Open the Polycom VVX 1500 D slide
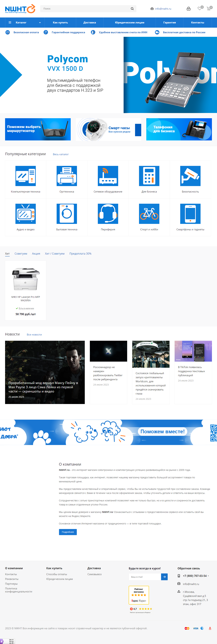 (x=108, y=75)
